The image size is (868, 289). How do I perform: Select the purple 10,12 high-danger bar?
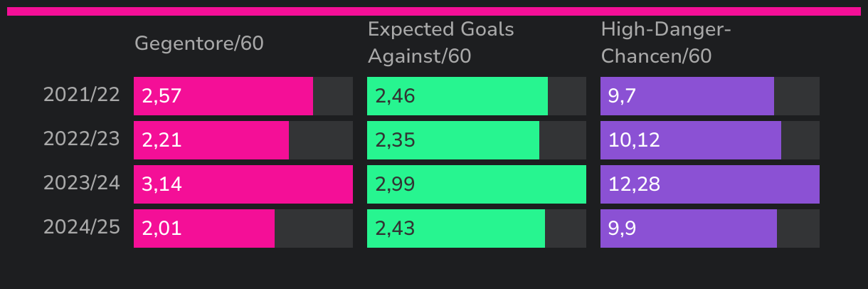(691, 140)
